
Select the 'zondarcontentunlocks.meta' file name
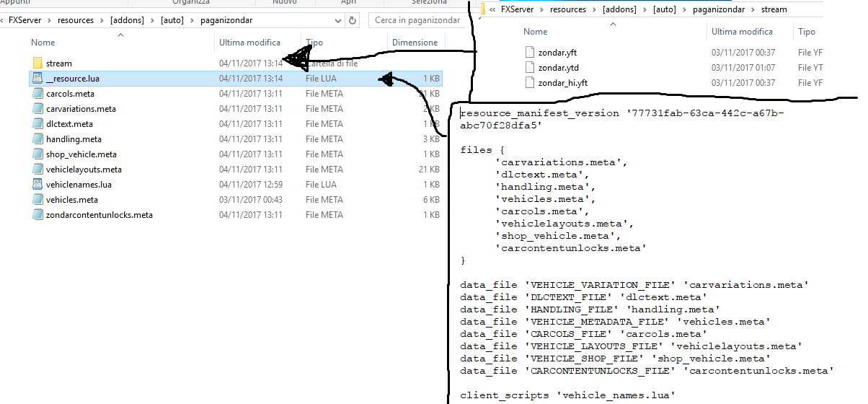99,215
